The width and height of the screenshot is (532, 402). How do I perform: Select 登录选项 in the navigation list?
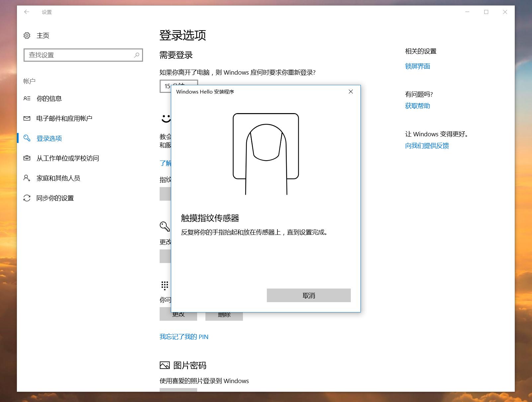48,138
